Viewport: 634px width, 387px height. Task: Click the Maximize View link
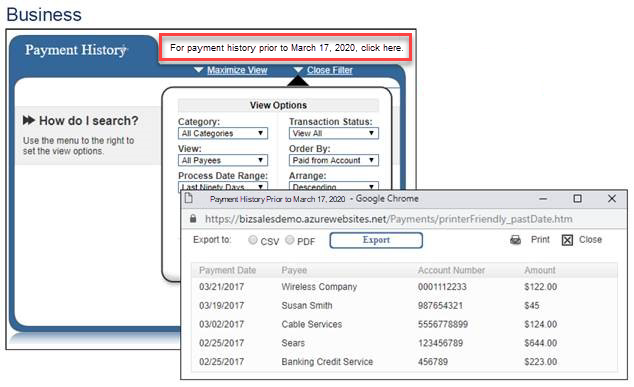tap(237, 70)
